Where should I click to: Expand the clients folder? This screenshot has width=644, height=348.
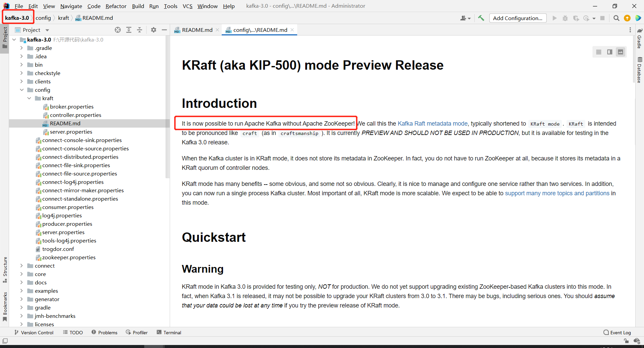21,81
